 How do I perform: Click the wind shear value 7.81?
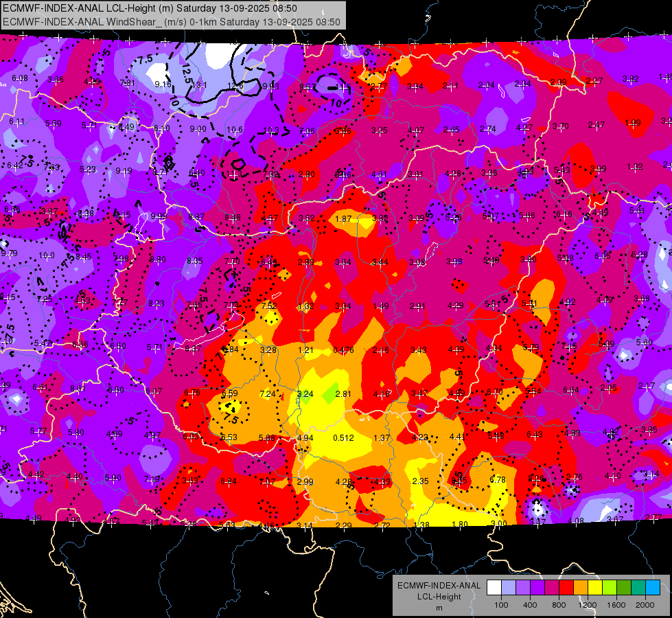(x=127, y=83)
